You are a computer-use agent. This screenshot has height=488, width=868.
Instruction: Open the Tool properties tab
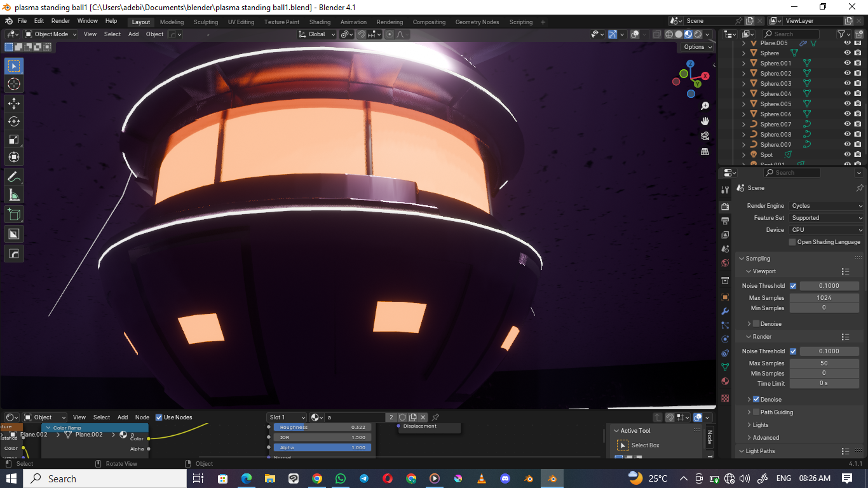pos(725,189)
